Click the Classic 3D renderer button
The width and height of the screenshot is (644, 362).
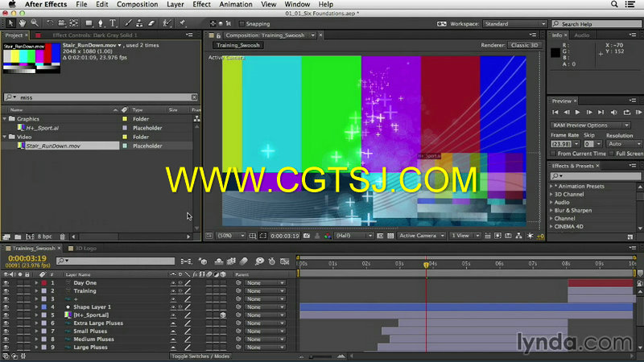tap(525, 45)
